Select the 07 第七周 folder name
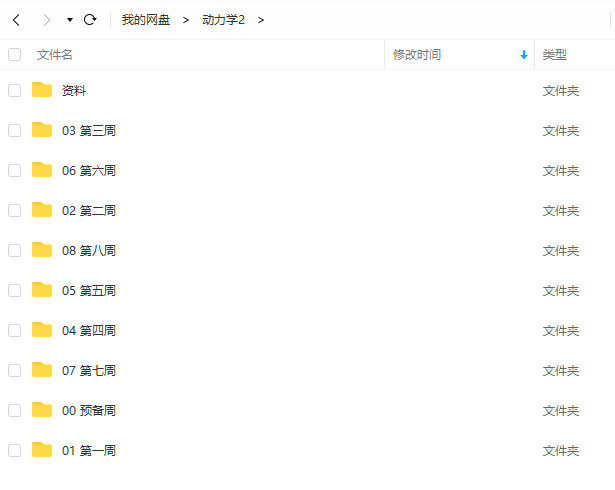The height and width of the screenshot is (490, 615). [89, 371]
